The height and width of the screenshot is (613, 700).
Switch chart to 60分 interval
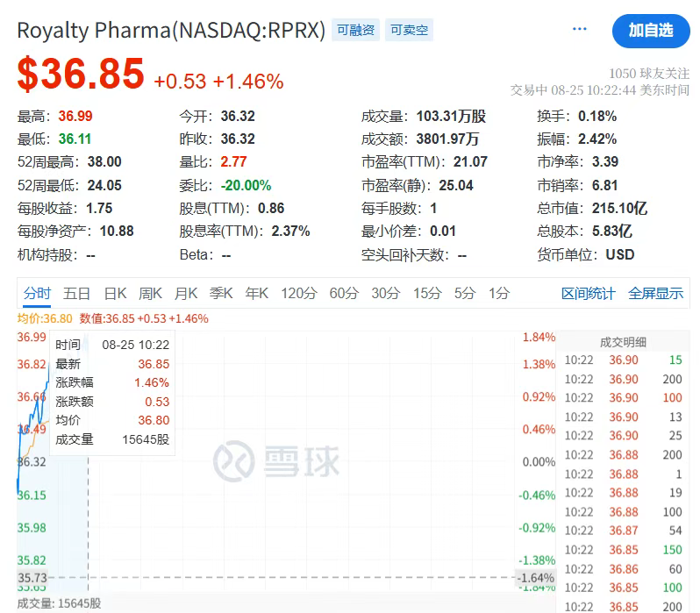[x=344, y=294]
